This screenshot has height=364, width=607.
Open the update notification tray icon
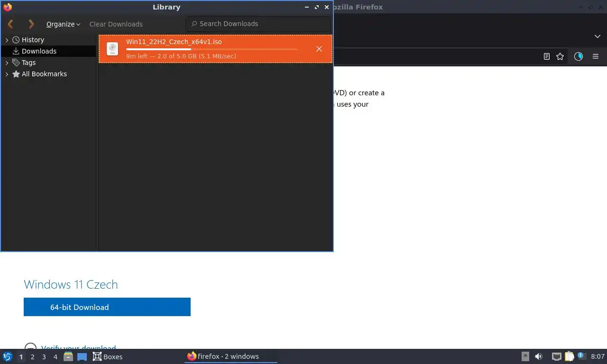coord(581,356)
